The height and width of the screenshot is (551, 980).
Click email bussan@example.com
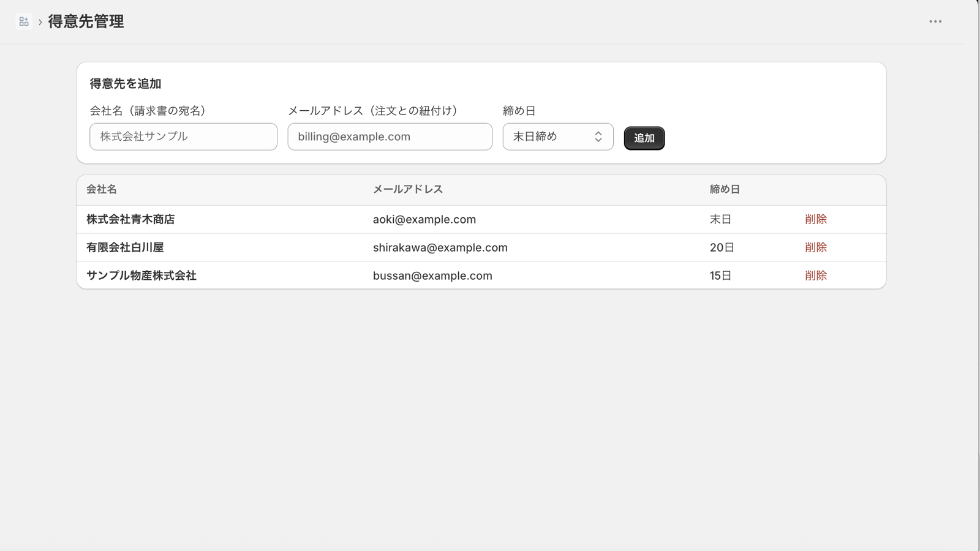coord(432,275)
